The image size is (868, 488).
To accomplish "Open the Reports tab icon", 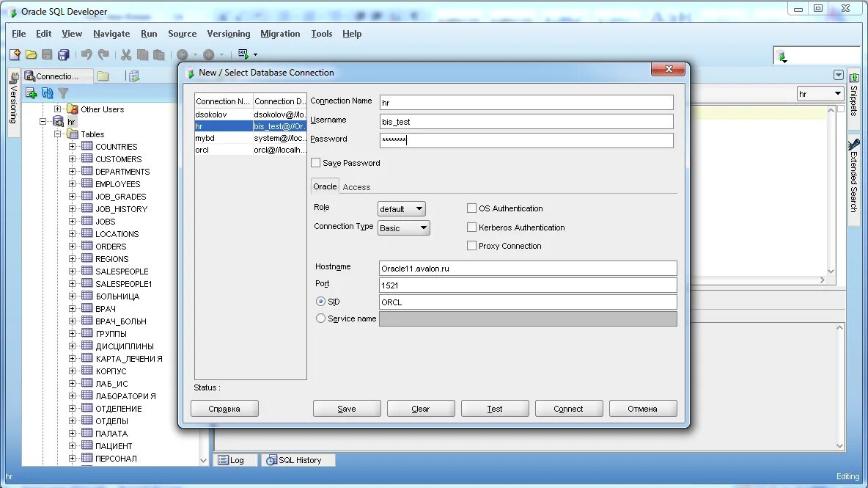I will 134,76.
